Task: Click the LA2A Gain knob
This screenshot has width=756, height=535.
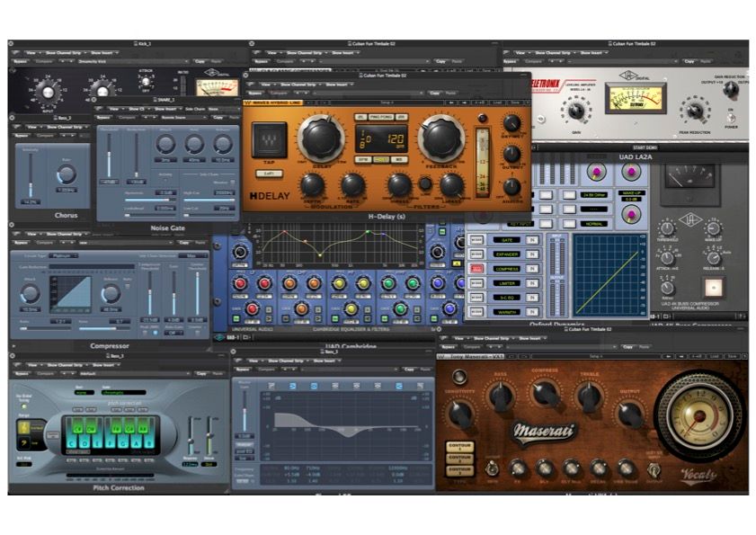Action: point(576,111)
